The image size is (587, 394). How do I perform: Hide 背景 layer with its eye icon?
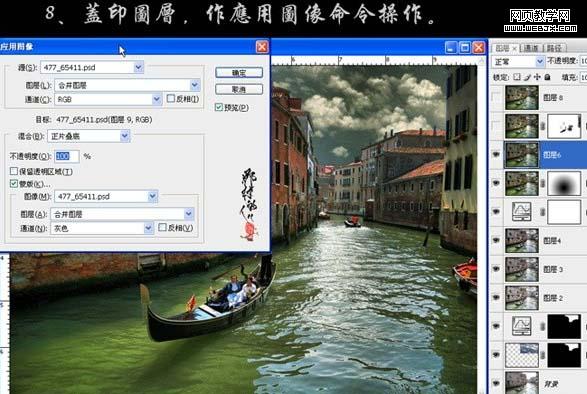[496, 383]
